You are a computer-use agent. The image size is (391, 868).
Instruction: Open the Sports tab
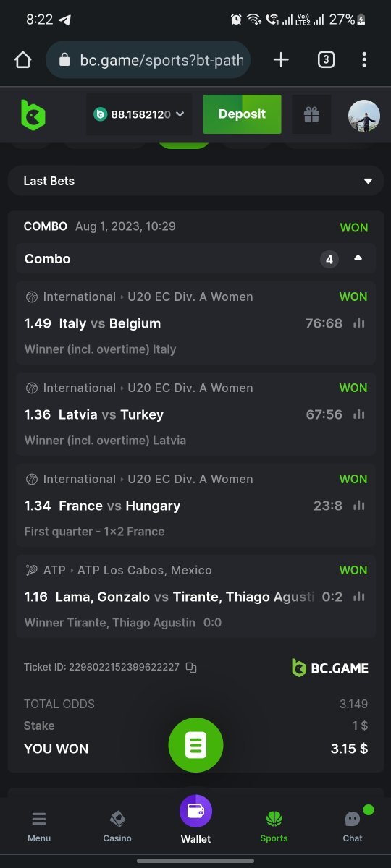[x=274, y=826]
